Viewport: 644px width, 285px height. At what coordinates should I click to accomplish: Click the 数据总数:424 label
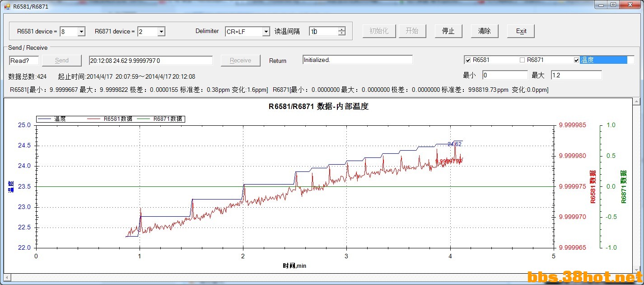tap(28, 76)
